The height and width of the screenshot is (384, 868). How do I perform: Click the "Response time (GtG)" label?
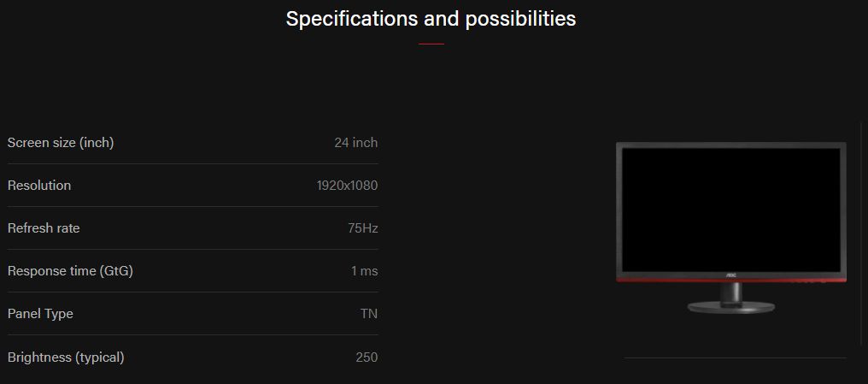[x=70, y=271]
